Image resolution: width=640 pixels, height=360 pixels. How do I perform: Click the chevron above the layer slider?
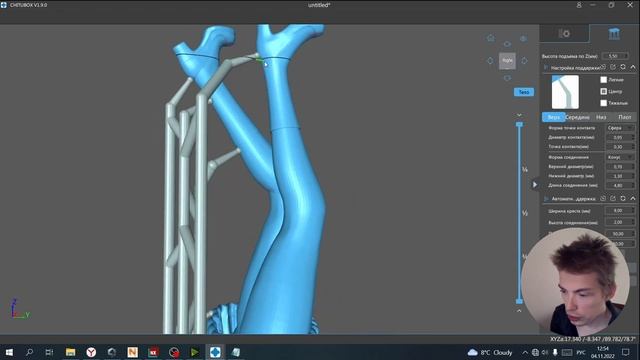(519, 115)
